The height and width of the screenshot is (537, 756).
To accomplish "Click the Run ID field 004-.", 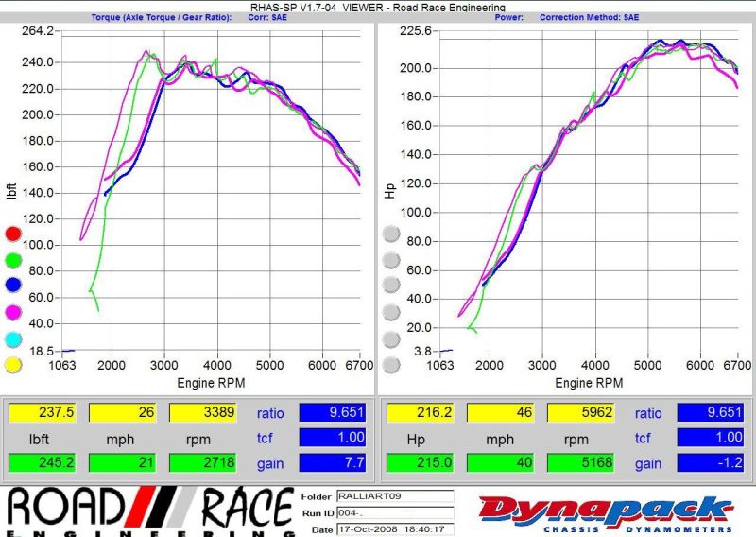I will coord(394,513).
